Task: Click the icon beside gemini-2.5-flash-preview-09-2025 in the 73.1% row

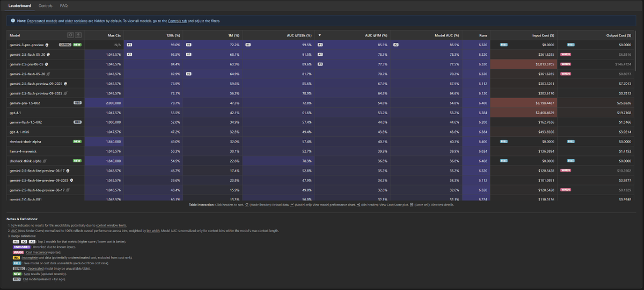Action: (65, 93)
